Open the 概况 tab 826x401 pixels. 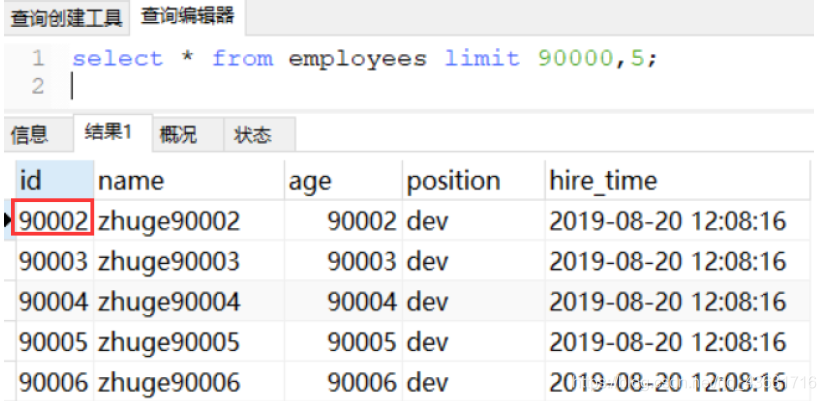coord(179,135)
